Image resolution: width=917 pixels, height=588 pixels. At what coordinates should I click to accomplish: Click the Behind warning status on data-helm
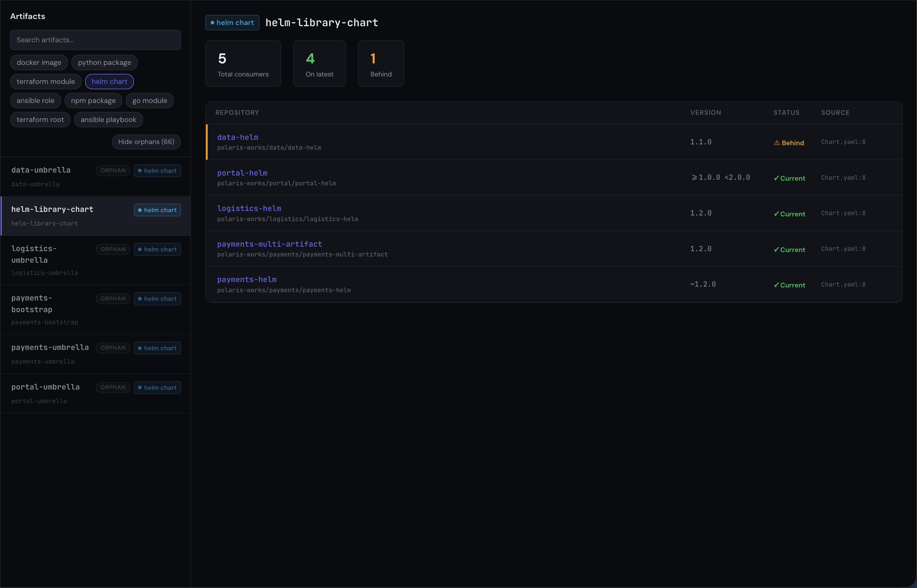pyautogui.click(x=789, y=143)
